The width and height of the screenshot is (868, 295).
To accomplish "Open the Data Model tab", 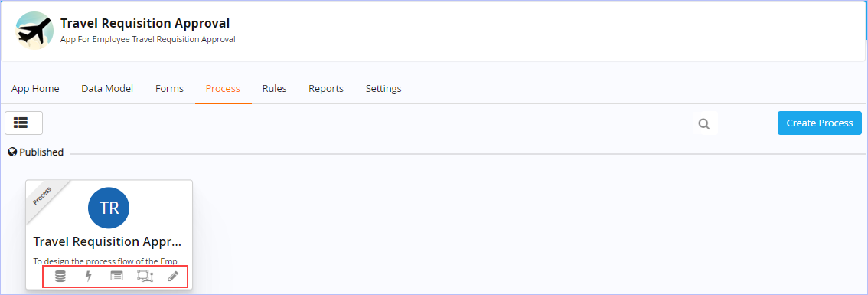I will (x=107, y=89).
